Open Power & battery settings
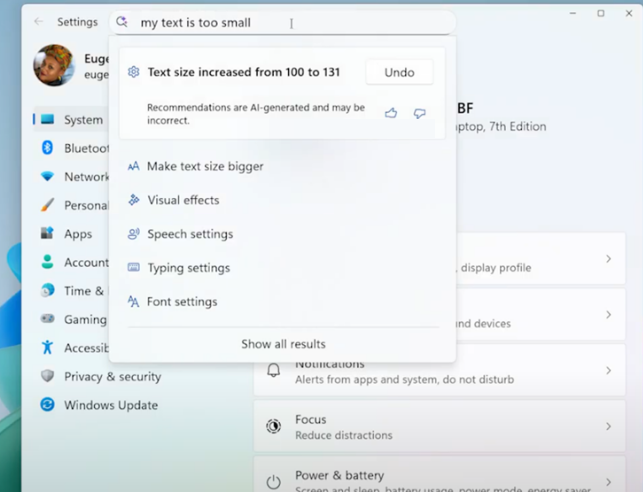 tap(439, 474)
